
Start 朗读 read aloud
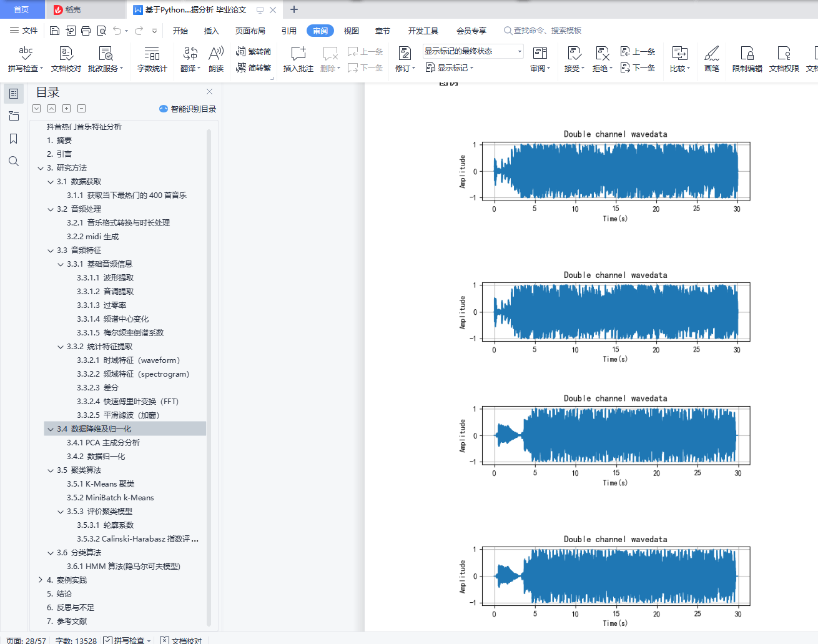(216, 59)
